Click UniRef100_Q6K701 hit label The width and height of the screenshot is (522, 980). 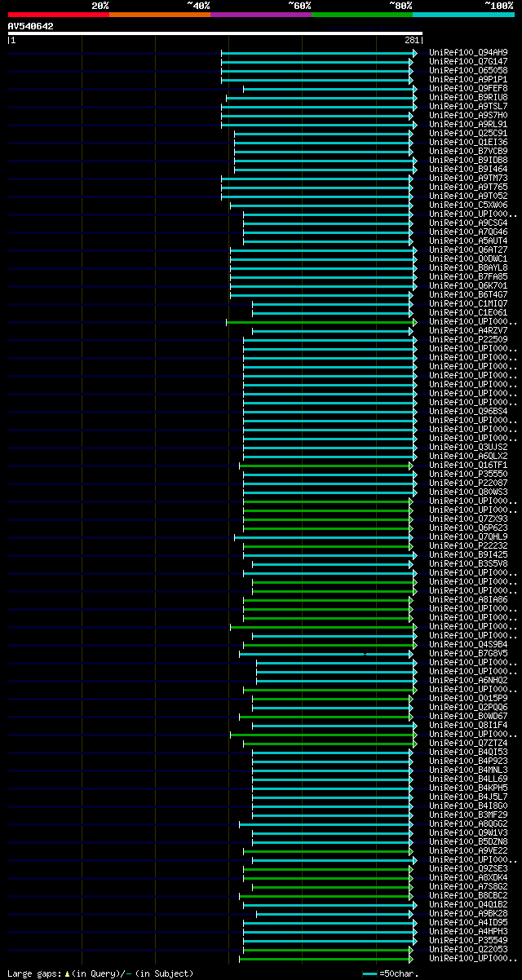pos(468,285)
